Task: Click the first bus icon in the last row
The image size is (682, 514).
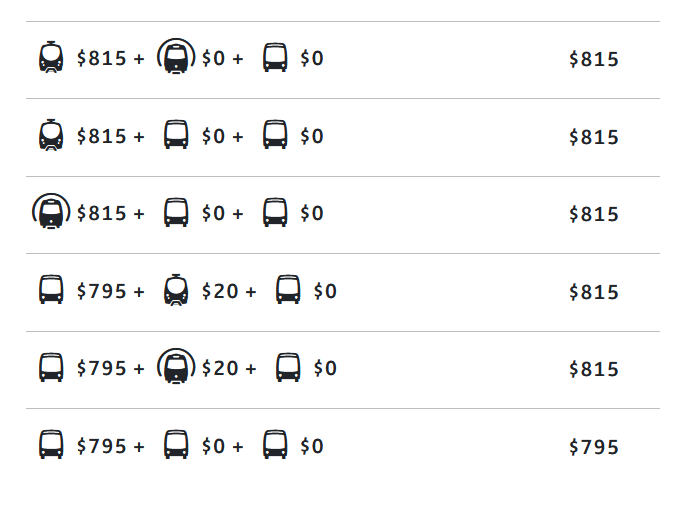Action: (x=51, y=445)
